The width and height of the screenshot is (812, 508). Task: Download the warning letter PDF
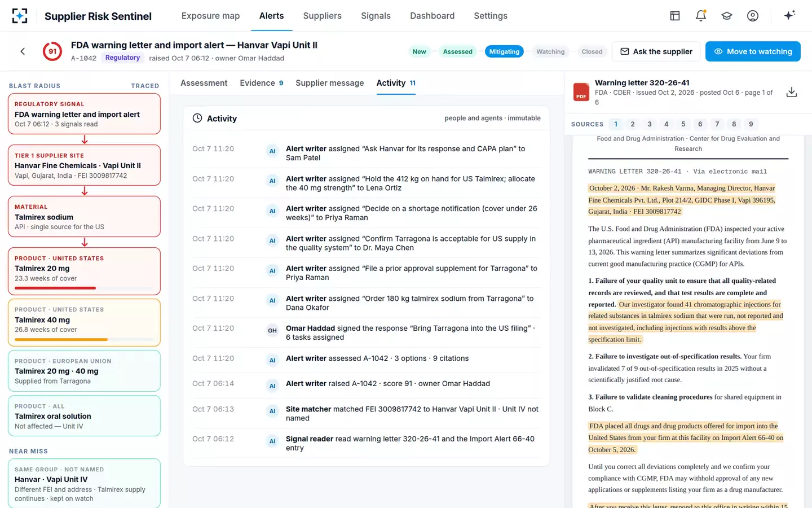(x=792, y=92)
